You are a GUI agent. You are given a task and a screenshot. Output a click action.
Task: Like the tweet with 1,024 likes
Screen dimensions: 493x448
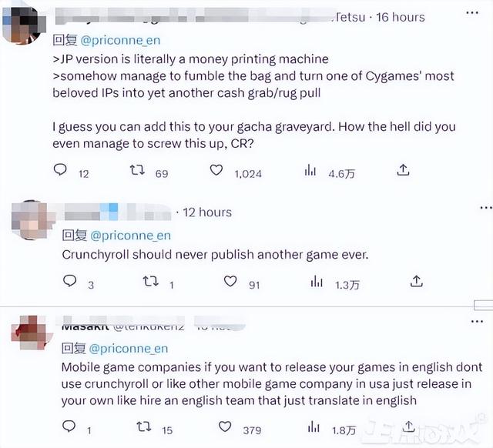click(216, 170)
